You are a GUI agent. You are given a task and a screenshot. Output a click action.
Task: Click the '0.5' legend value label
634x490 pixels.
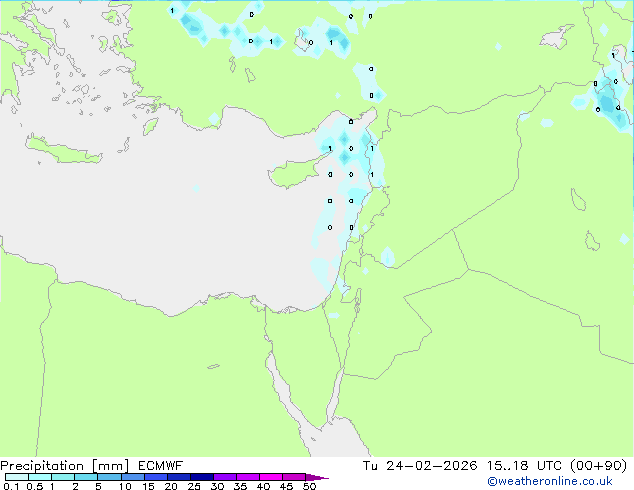click(x=35, y=486)
